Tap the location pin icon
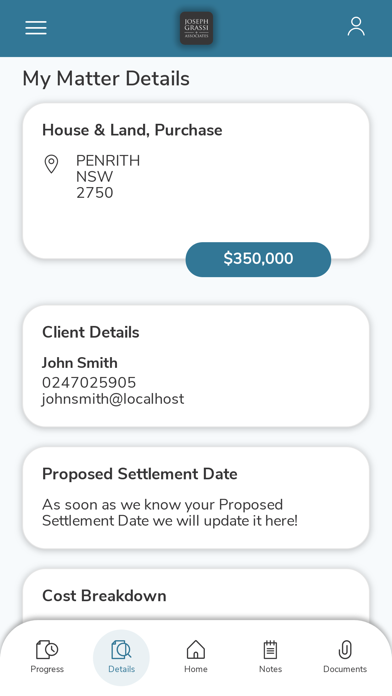The width and height of the screenshot is (392, 696). coord(51,164)
